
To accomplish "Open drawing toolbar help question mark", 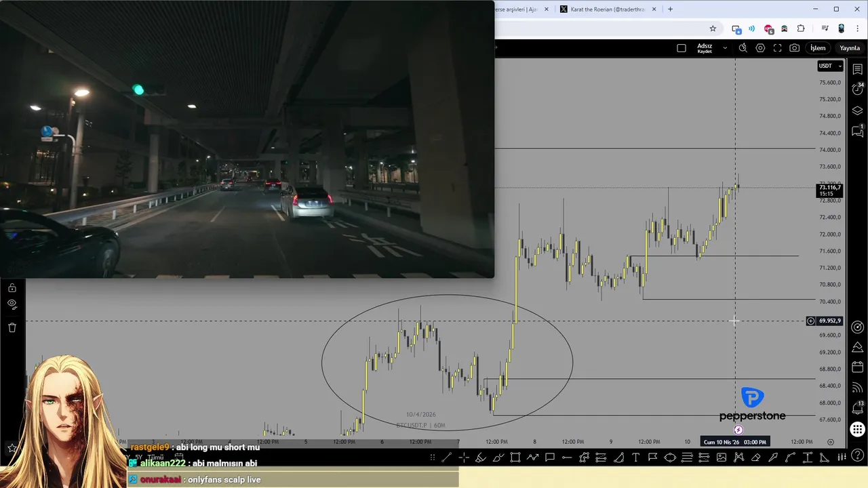I will tap(857, 455).
